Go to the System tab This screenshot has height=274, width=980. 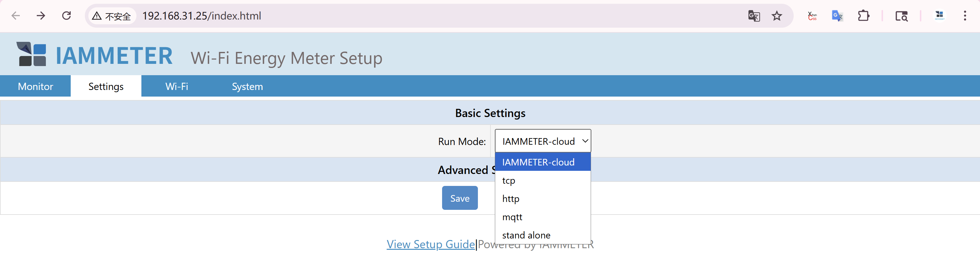[x=247, y=87]
